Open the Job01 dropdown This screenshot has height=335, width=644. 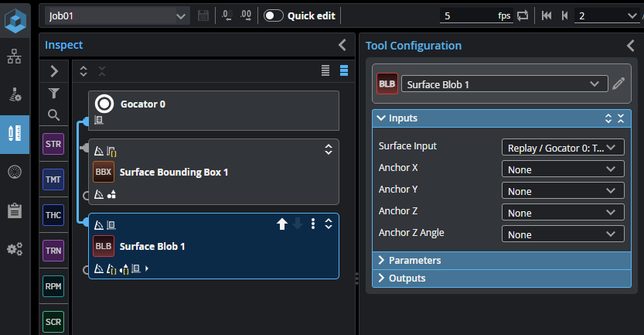click(x=117, y=15)
